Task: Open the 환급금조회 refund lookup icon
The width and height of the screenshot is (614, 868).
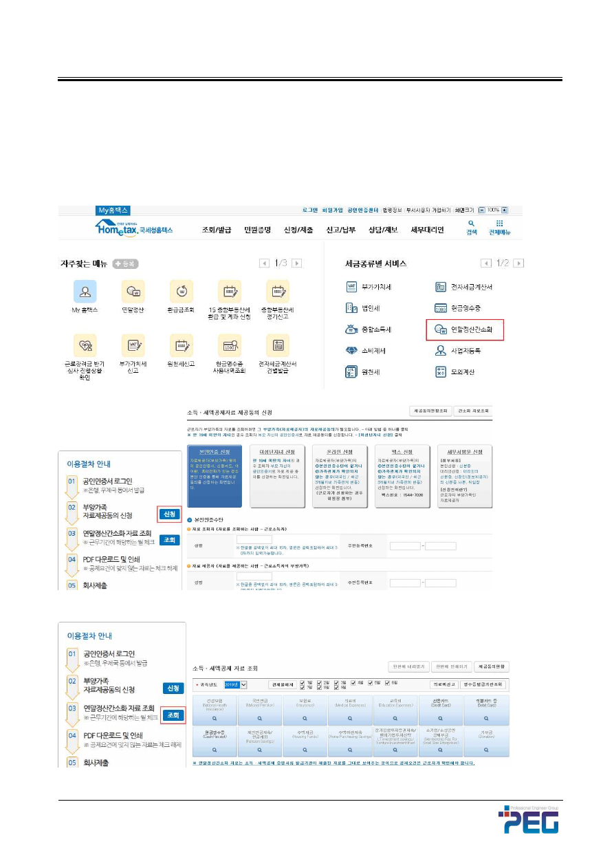Action: coord(181,292)
